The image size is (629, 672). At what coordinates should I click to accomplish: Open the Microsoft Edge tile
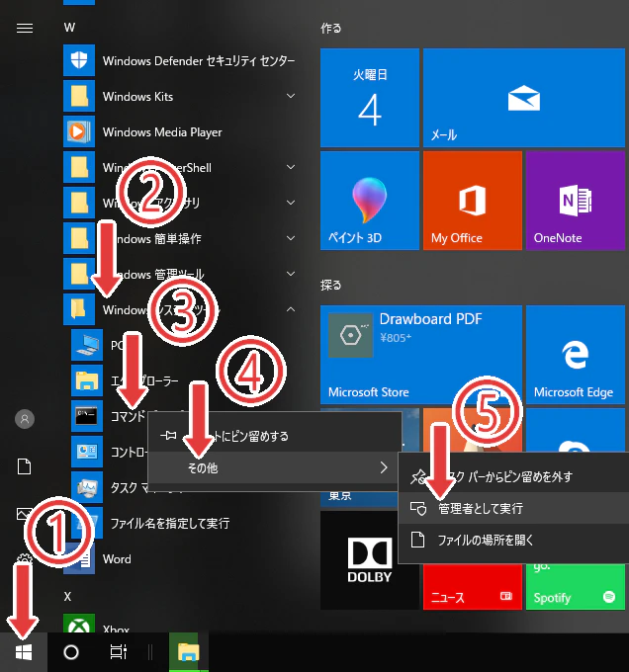576,355
